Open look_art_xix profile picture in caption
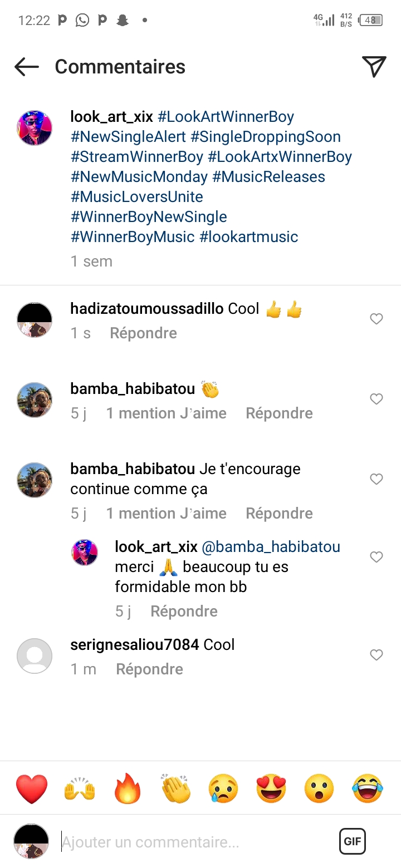Image resolution: width=401 pixels, height=868 pixels. coord(35,128)
